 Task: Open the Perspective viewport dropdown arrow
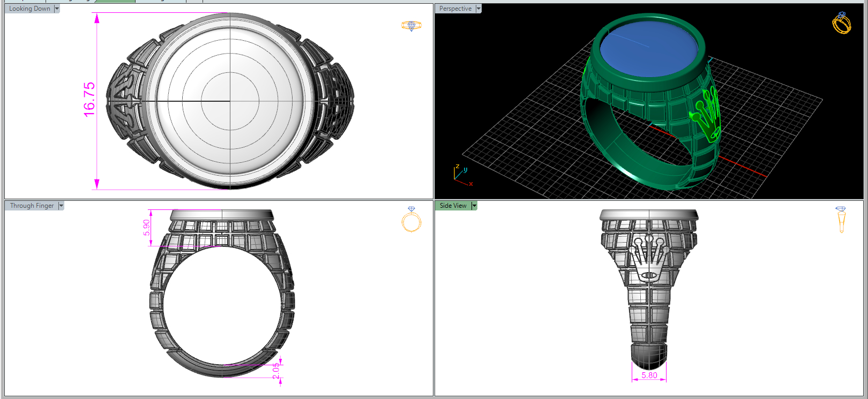(478, 9)
